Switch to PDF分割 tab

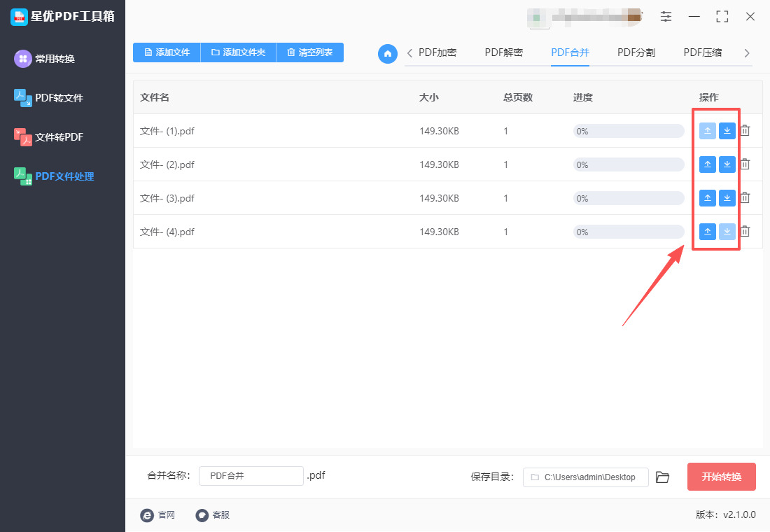(636, 52)
